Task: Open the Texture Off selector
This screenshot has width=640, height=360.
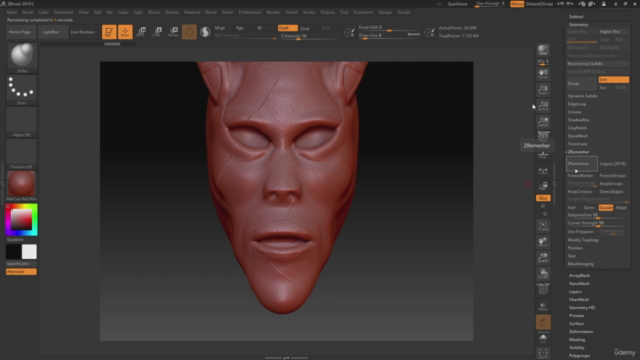Action: 22,154
